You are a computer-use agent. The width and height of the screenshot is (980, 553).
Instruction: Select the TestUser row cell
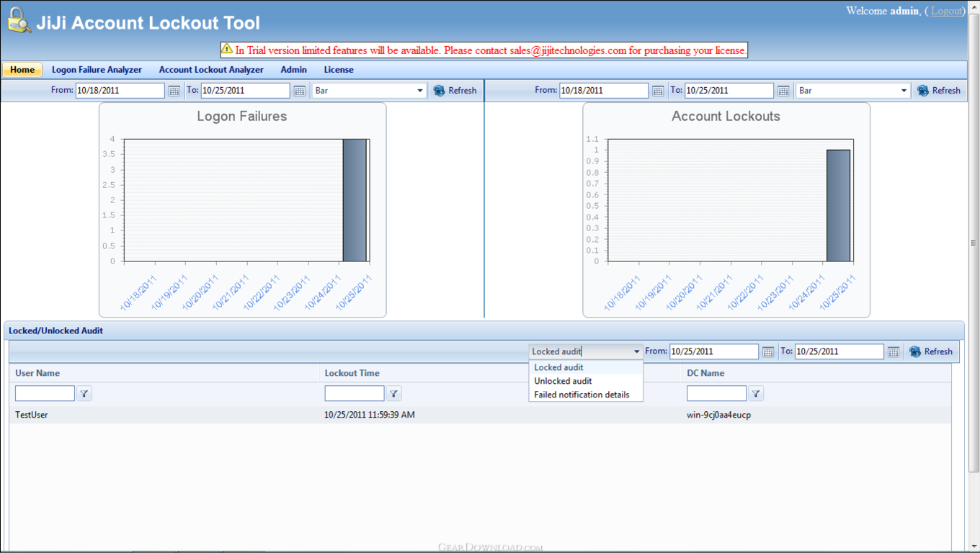[32, 415]
